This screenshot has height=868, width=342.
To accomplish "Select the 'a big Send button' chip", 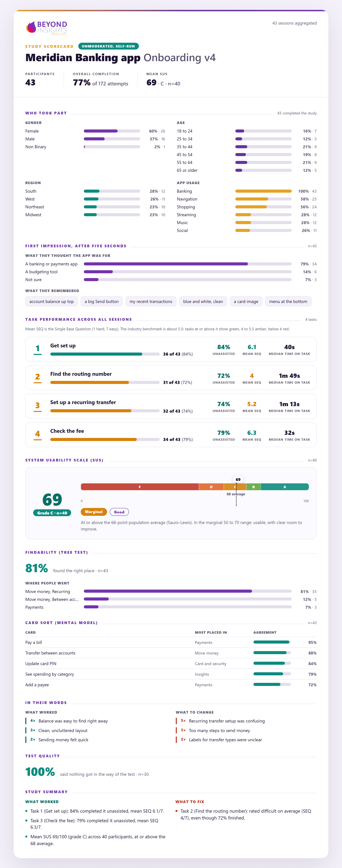I will coord(102,302).
